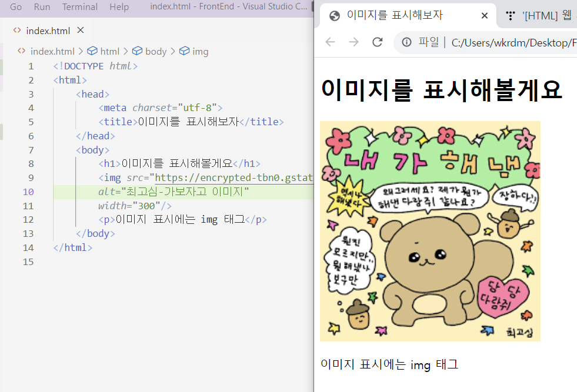Viewport: 577px width, 392px height.
Task: Click the index.html file icon in the tab
Action: point(17,31)
